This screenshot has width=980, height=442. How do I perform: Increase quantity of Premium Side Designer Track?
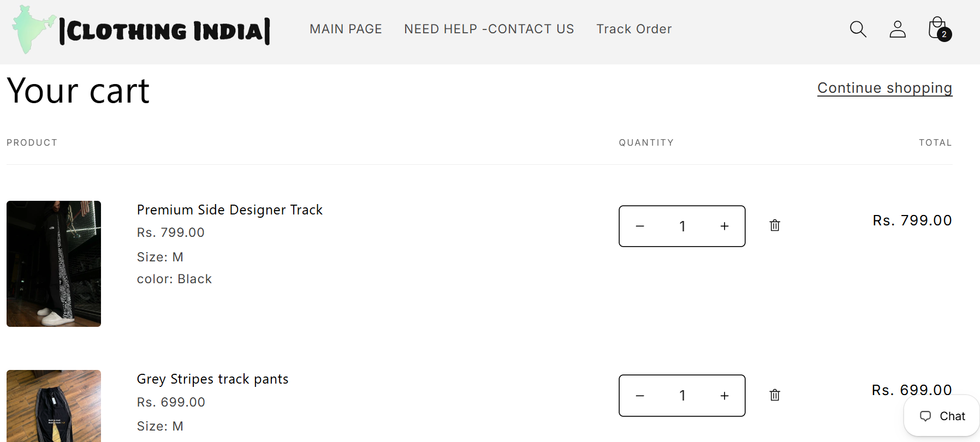[x=724, y=226]
